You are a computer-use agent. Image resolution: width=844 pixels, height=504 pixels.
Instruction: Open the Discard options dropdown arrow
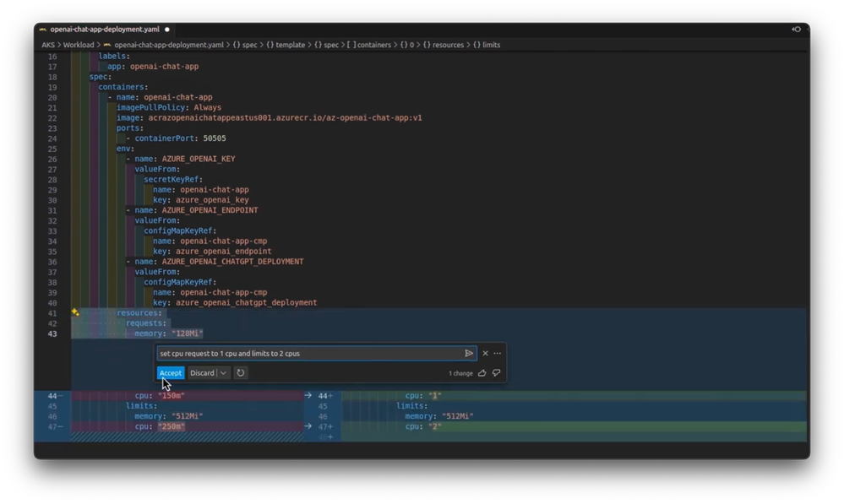coord(223,373)
